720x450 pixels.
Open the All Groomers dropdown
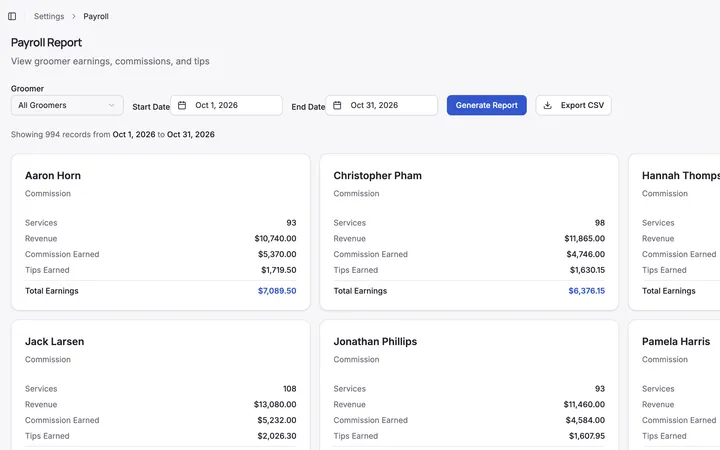(x=67, y=105)
